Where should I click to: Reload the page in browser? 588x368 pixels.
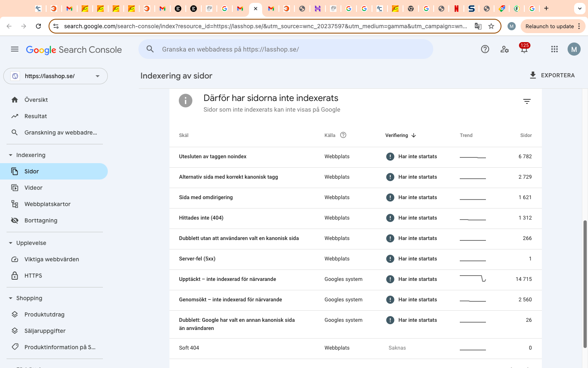(x=38, y=26)
